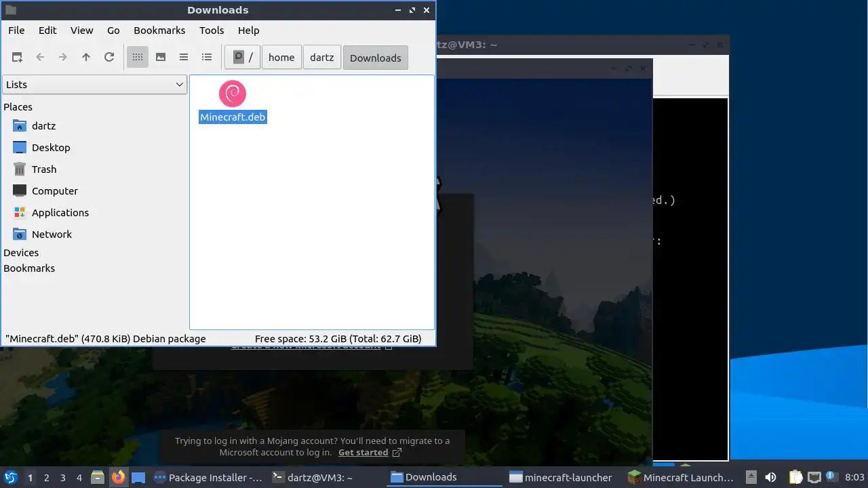868x488 pixels.
Task: Open the Tools menu
Action: (x=212, y=30)
